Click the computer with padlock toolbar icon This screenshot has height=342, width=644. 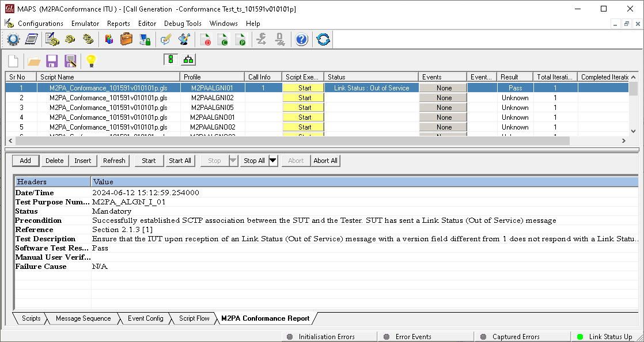coord(145,39)
